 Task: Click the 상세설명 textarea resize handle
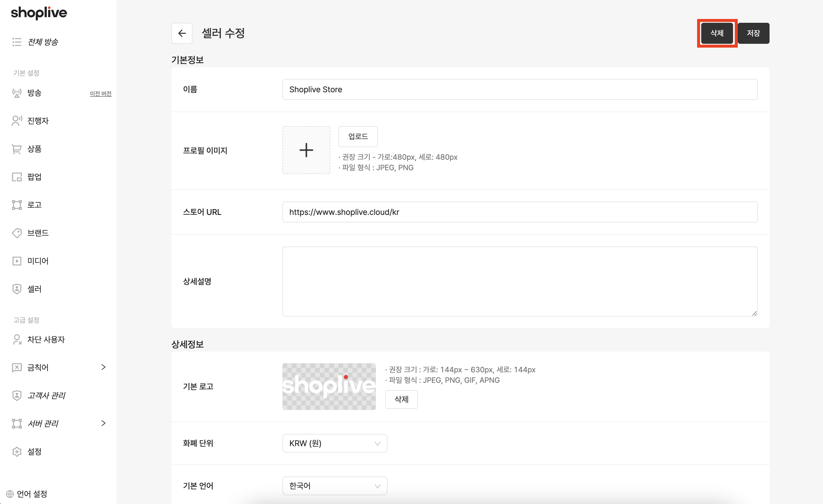click(x=755, y=313)
